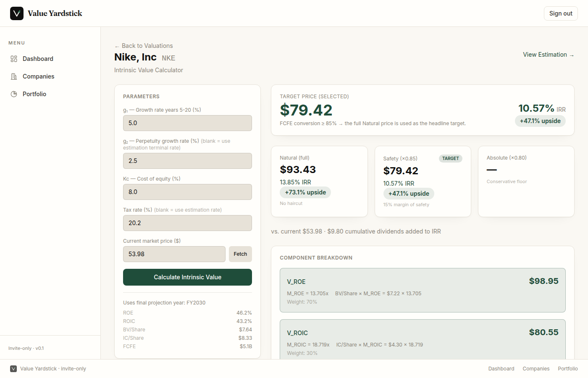Select the Portfolio pie chart icon in sidebar
This screenshot has width=588, height=378.
point(14,94)
